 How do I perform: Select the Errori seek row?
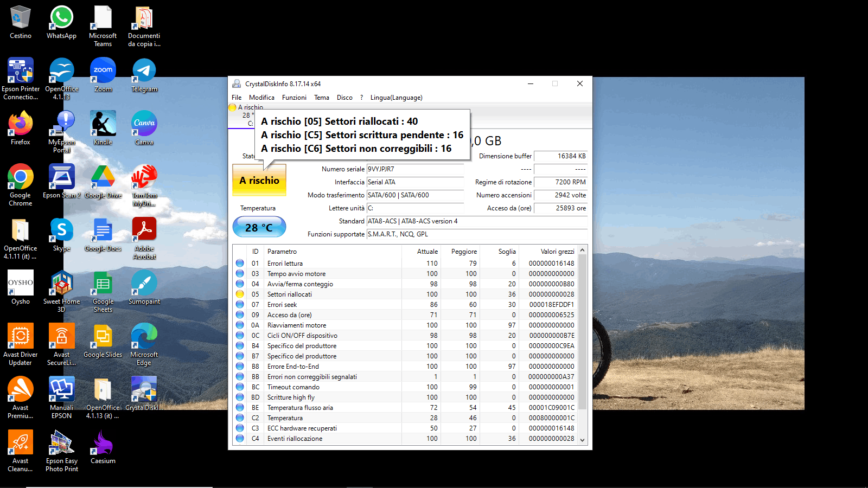coord(405,305)
